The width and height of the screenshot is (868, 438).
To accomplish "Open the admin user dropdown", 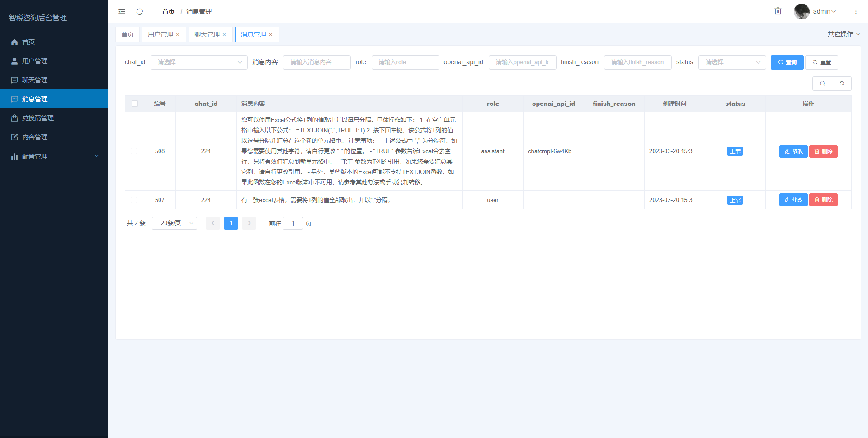I will [825, 11].
